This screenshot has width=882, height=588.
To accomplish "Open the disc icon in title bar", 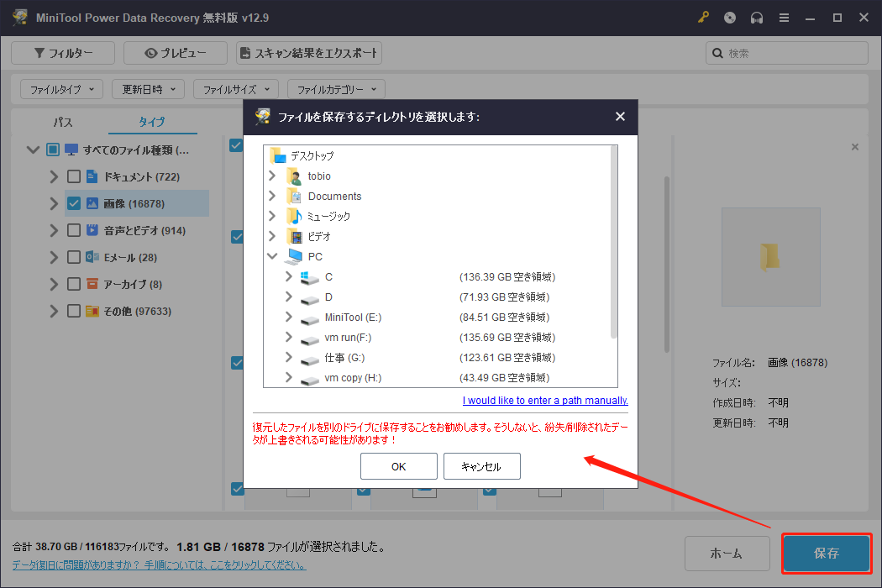I will 730,18.
